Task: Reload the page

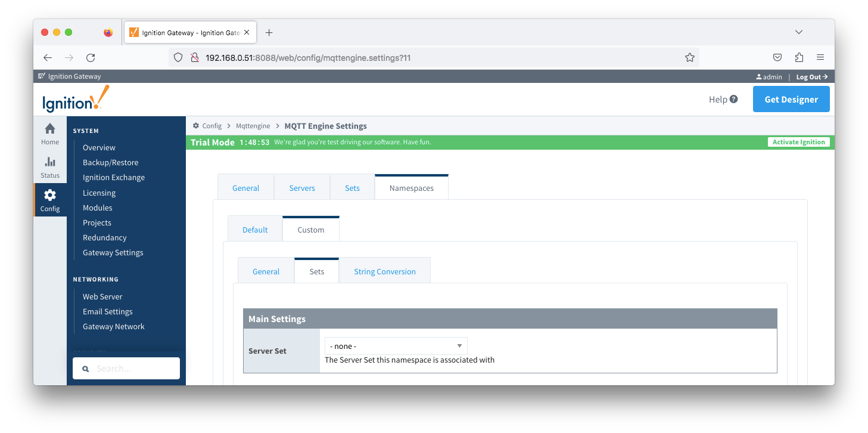Action: pos(91,58)
